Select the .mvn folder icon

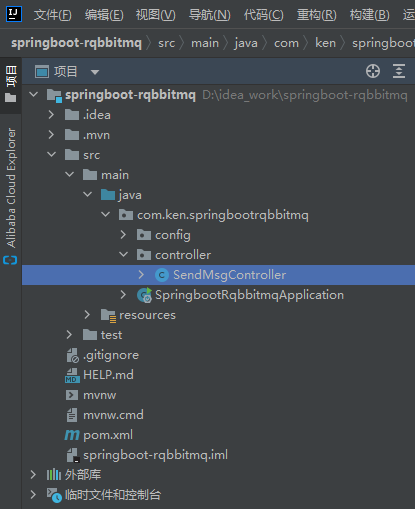pyautogui.click(x=72, y=135)
